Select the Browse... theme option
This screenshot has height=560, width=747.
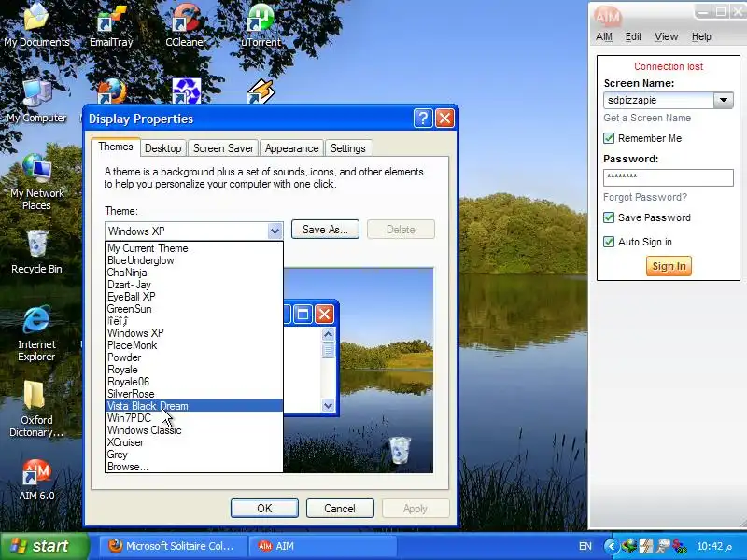pyautogui.click(x=194, y=467)
